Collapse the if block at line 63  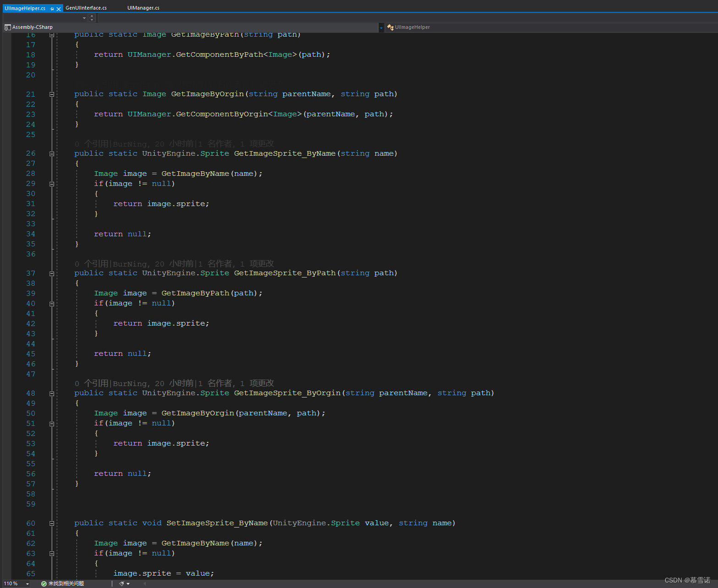pyautogui.click(x=52, y=554)
